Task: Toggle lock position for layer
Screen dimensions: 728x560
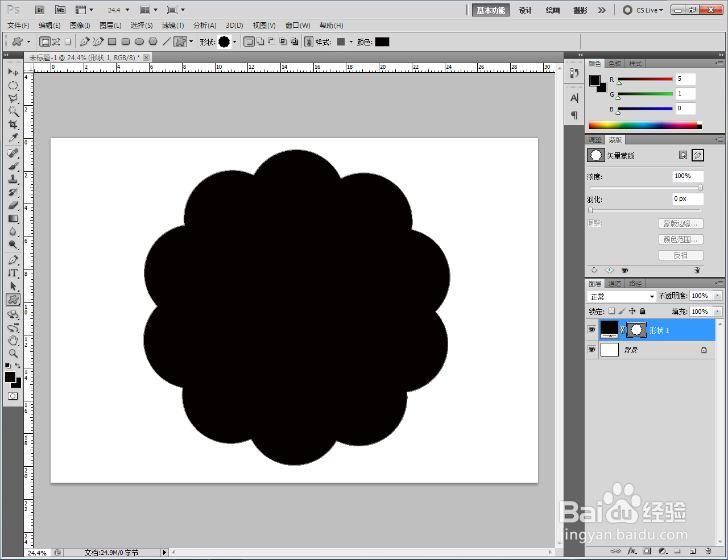Action: pyautogui.click(x=632, y=311)
